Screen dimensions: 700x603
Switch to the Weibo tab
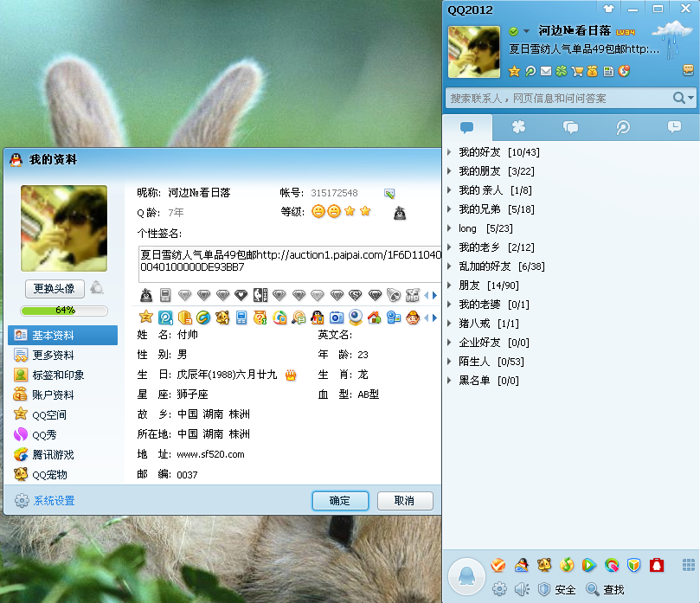[x=623, y=128]
